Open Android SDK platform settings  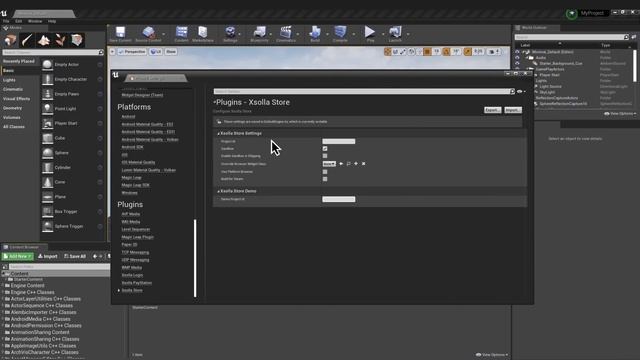coord(132,147)
